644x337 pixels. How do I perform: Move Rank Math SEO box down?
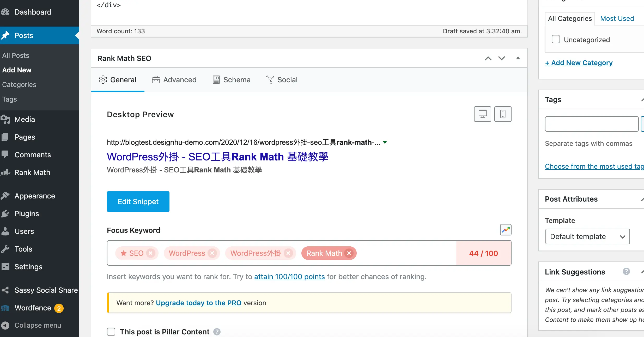pos(502,58)
